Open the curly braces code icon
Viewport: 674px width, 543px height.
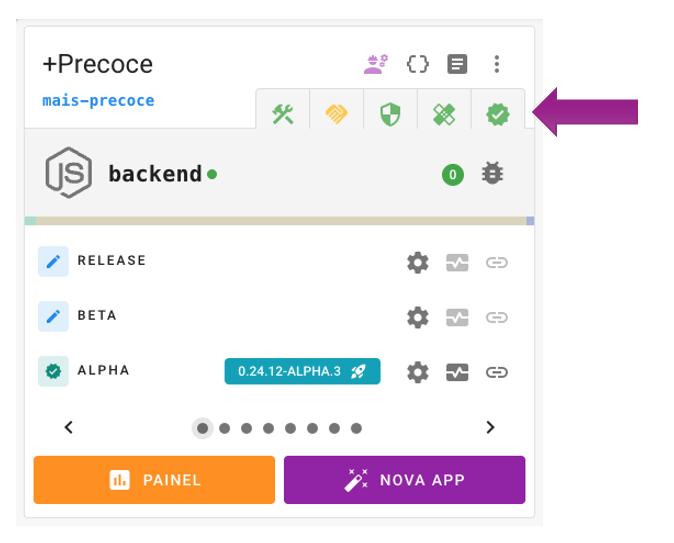[417, 64]
